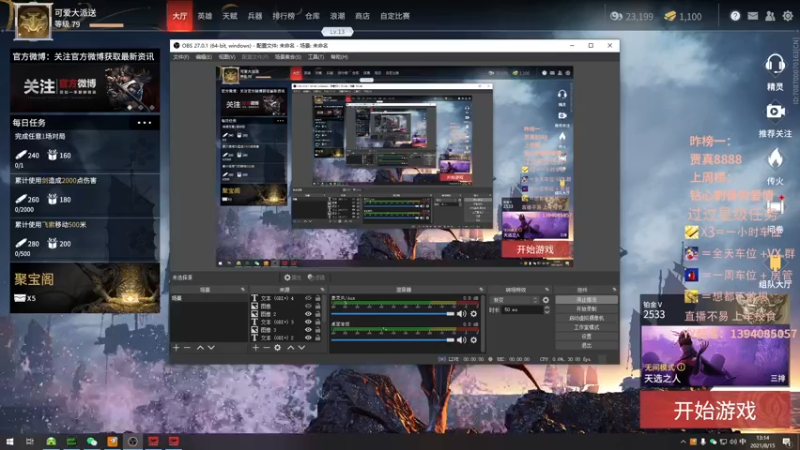This screenshot has height=450, width=800.
Task: Remove selected source in OBS sources panel
Action: tap(266, 347)
